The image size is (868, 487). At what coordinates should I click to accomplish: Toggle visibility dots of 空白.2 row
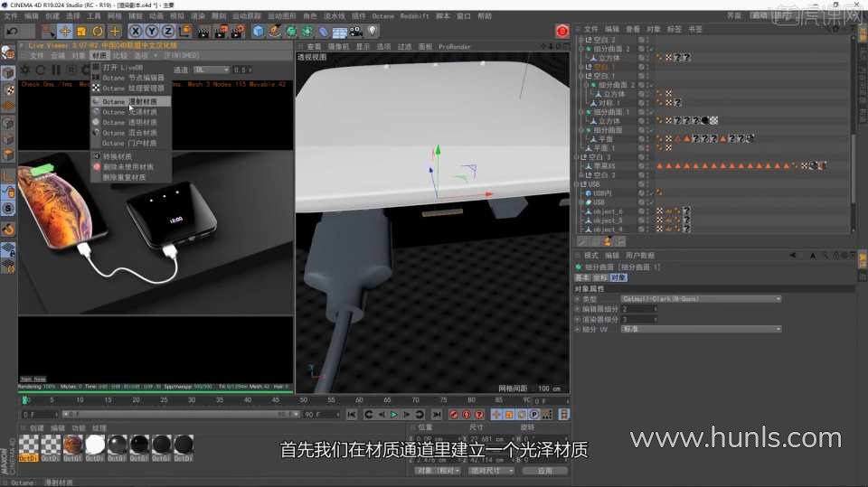pyautogui.click(x=646, y=41)
